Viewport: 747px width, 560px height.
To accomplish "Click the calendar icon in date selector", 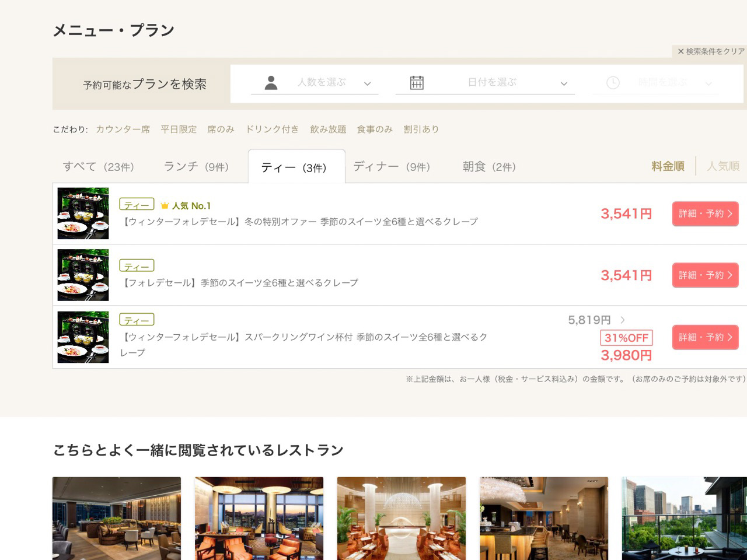I will (417, 82).
